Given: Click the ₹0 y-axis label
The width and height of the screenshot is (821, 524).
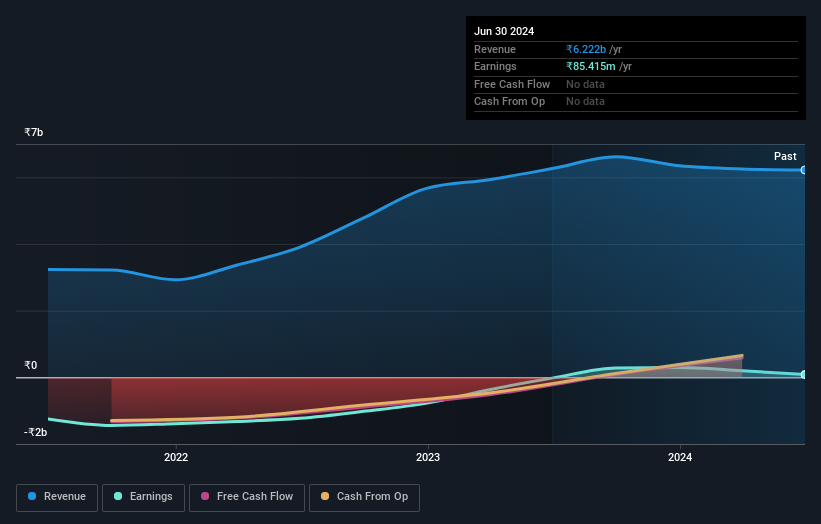Looking at the screenshot, I should click(x=30, y=365).
